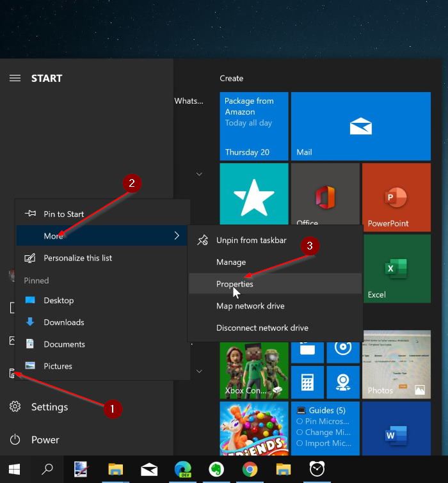
Task: Open the pen and paper app on taskbar
Action: pyautogui.click(x=81, y=470)
